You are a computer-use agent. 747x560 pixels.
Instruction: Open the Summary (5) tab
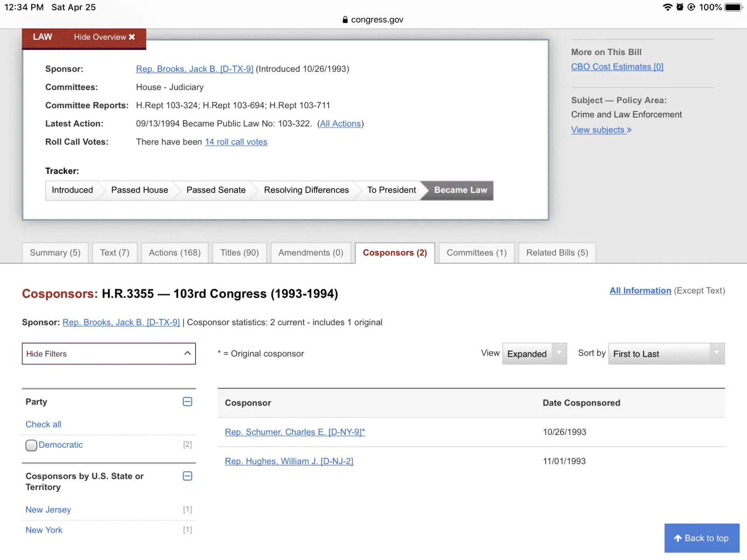coord(55,252)
